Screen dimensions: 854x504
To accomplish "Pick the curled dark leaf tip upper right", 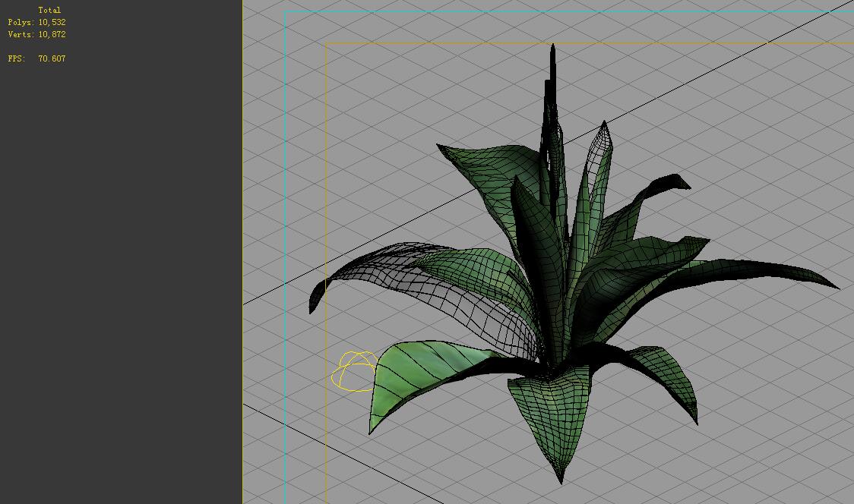I will 669,182.
